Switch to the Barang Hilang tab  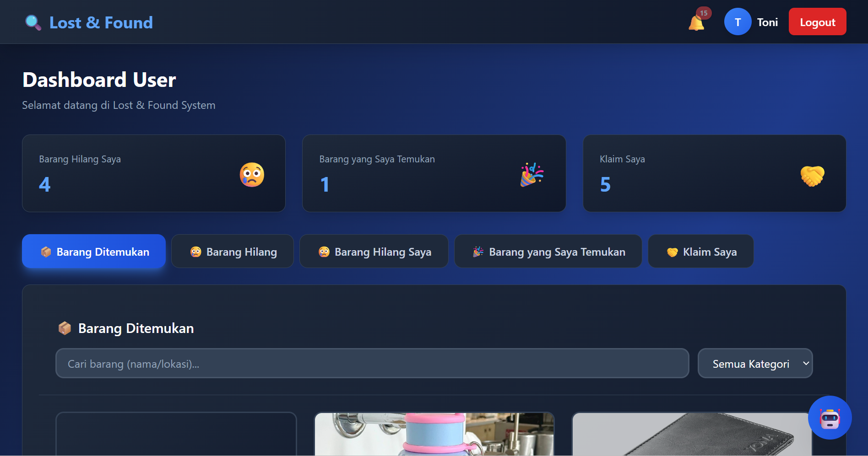[233, 252]
